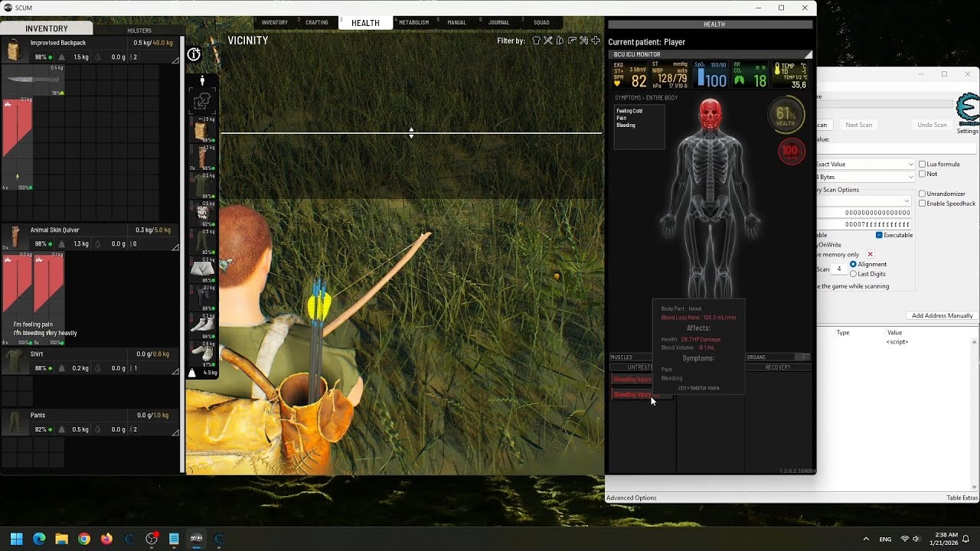Click the thermometer temperature icon
Image resolution: width=980 pixels, height=551 pixels.
[777, 69]
